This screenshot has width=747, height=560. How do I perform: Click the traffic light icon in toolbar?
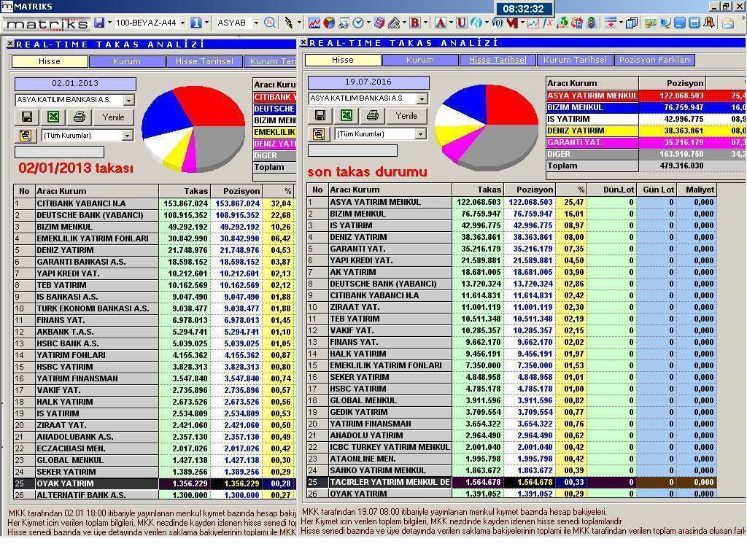591,23
